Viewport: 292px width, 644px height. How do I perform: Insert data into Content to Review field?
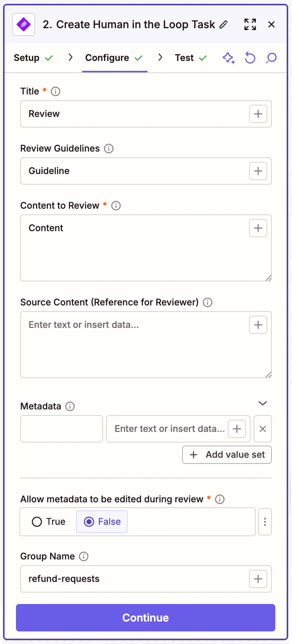258,228
